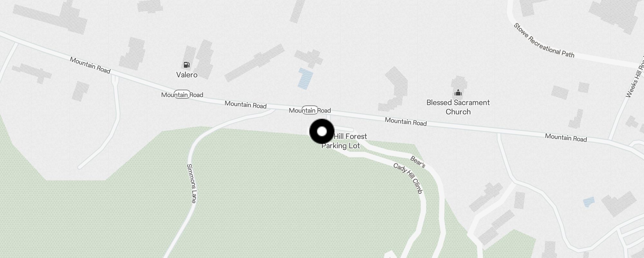
Task: Click the route shield above the location pin
Action: tap(310, 110)
